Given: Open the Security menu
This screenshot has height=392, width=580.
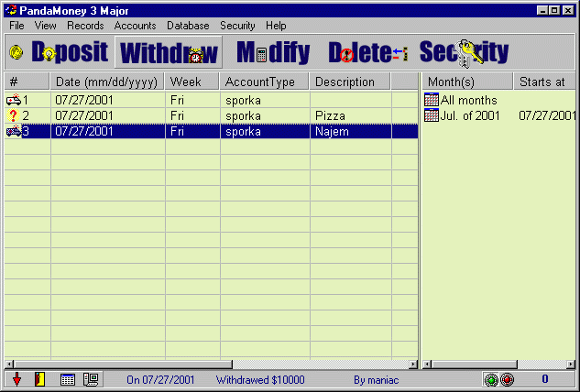Looking at the screenshot, I should coord(237,26).
